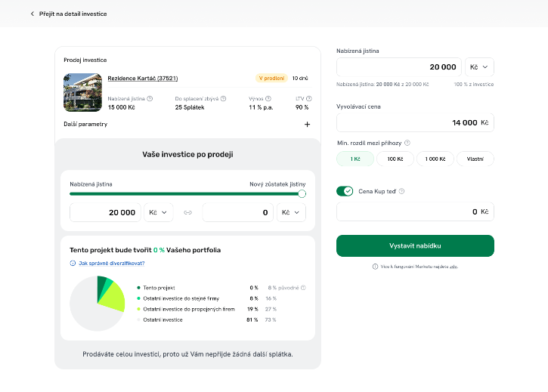The height and width of the screenshot is (392, 548).
Task: Select the 100 Kč minimum bid step
Action: pyautogui.click(x=395, y=159)
